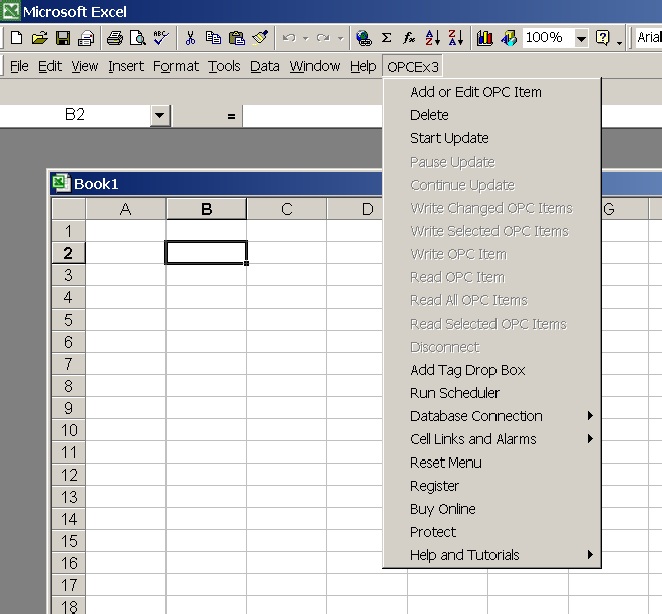Open the Name Box dropdown arrow
Image resolution: width=662 pixels, height=614 pixels.
(x=160, y=115)
